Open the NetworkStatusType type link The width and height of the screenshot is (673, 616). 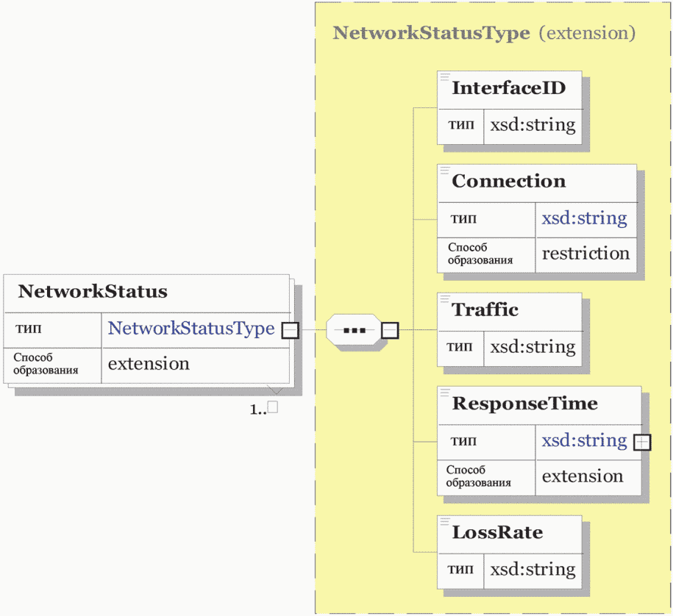coord(191,328)
